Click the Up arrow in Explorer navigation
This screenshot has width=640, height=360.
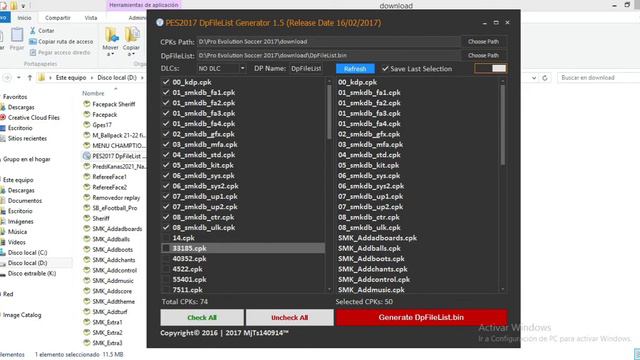coord(29,78)
